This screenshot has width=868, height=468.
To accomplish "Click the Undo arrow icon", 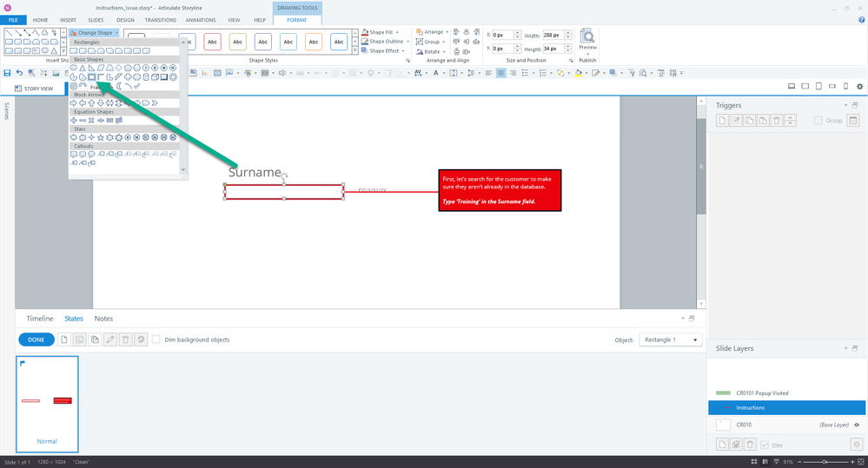I will coord(19,73).
